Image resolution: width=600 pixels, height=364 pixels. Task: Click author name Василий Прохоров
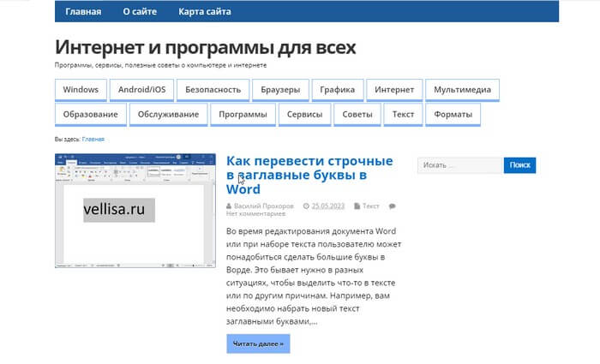coord(264,206)
